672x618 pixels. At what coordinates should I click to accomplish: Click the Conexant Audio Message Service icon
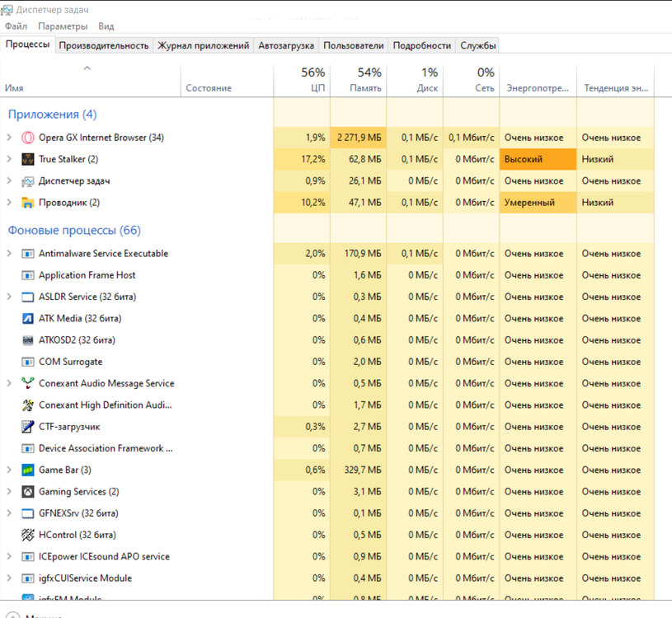(x=28, y=383)
